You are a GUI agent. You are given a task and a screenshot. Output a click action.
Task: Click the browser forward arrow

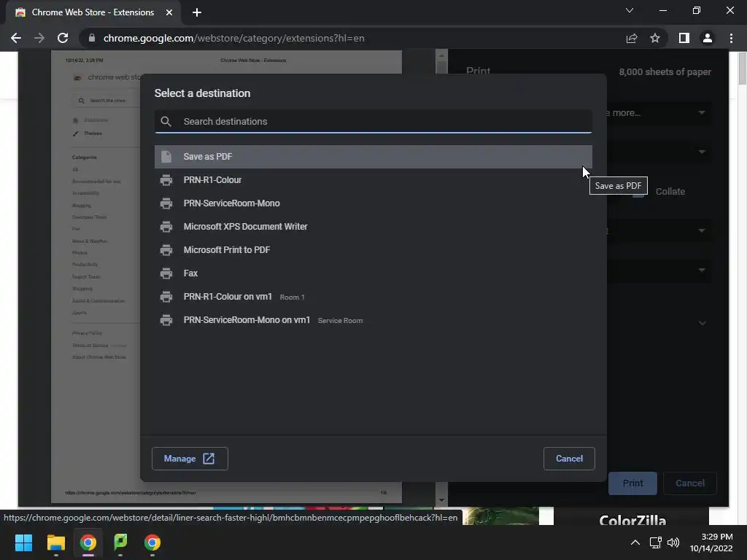pos(39,38)
